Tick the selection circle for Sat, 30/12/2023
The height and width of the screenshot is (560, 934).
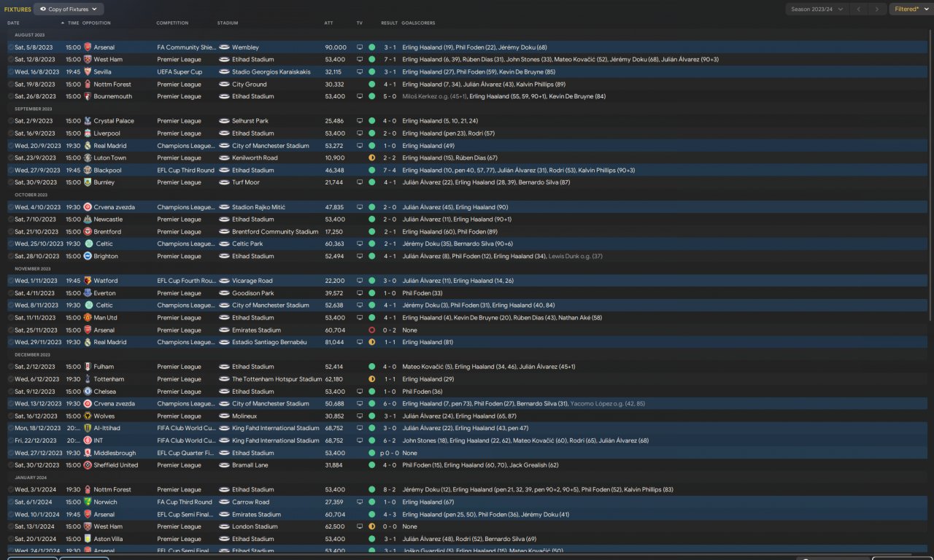point(10,465)
